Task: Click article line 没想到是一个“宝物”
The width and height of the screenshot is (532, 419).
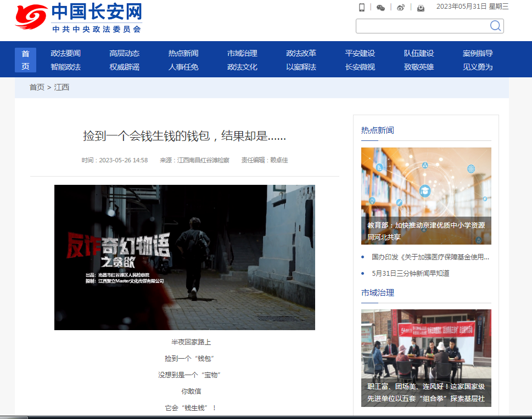Action: (189, 375)
